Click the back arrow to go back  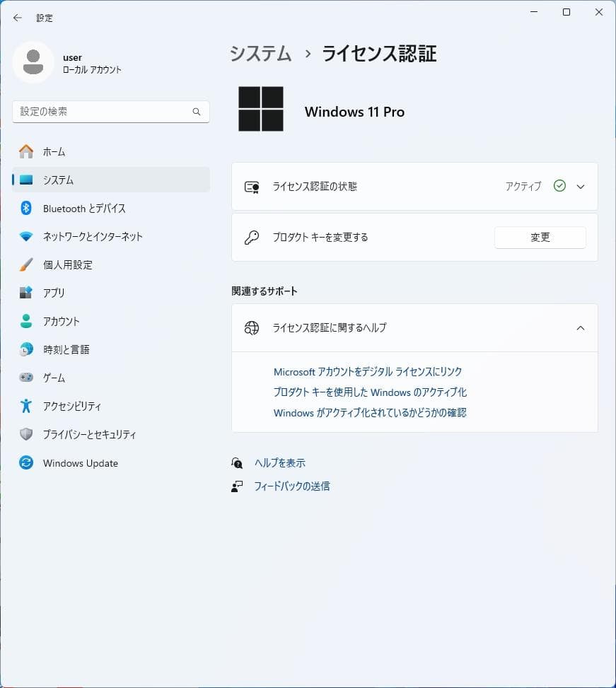coord(17,18)
